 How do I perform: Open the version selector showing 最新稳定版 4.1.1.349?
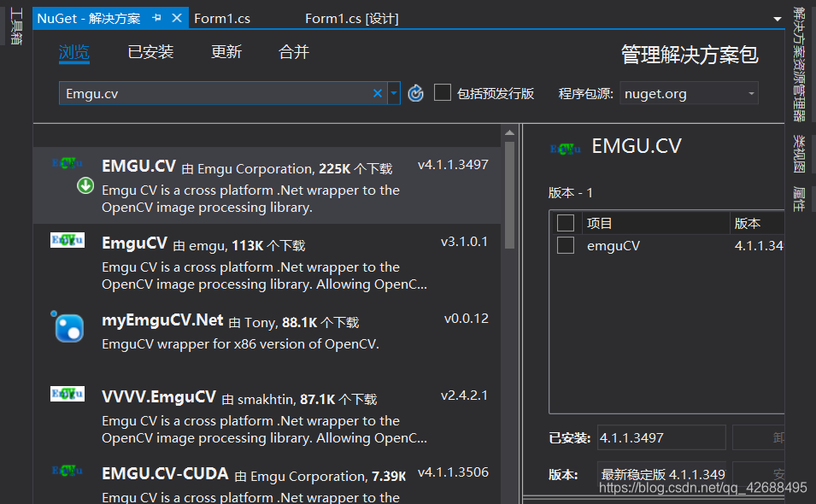(661, 474)
